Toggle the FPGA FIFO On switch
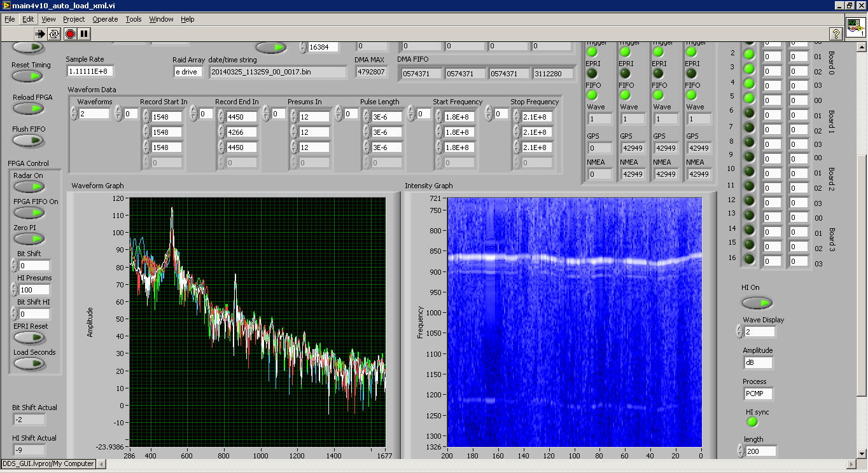This screenshot has height=473, width=868. click(x=29, y=212)
